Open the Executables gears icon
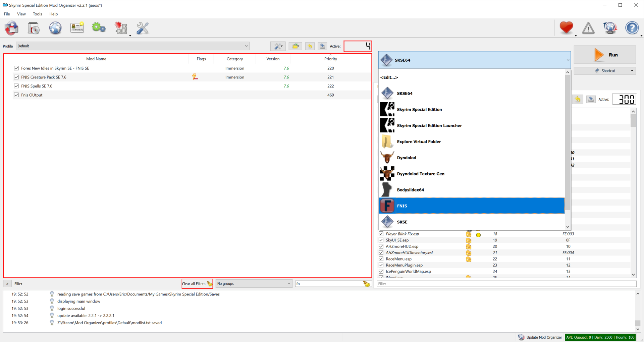Screen dimensions: 644x342 pyautogui.click(x=99, y=28)
